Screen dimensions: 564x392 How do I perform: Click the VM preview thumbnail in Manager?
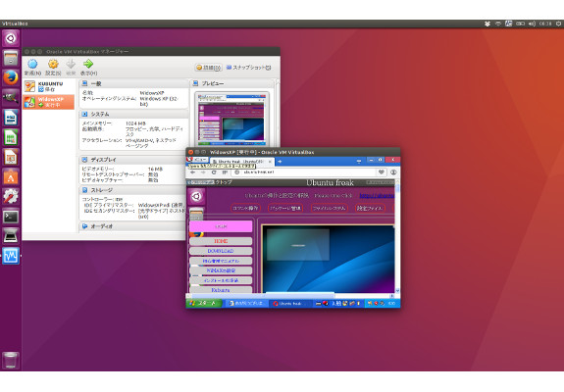tap(231, 119)
